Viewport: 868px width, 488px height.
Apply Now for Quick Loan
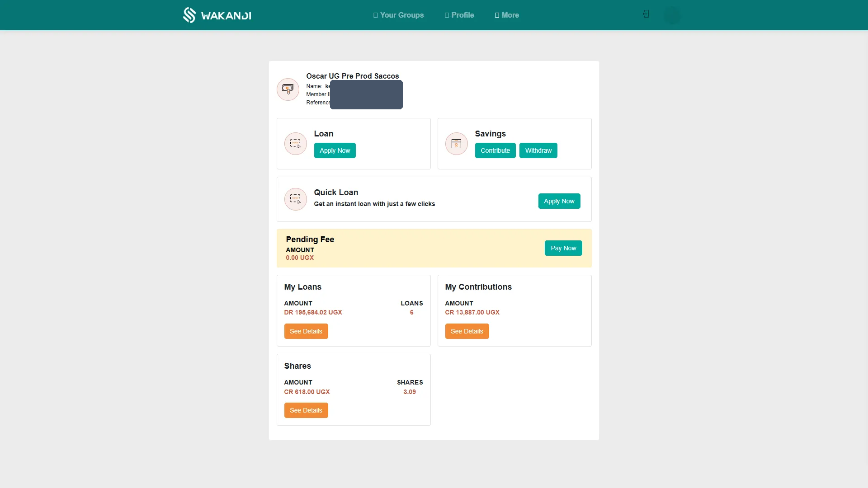coord(559,201)
